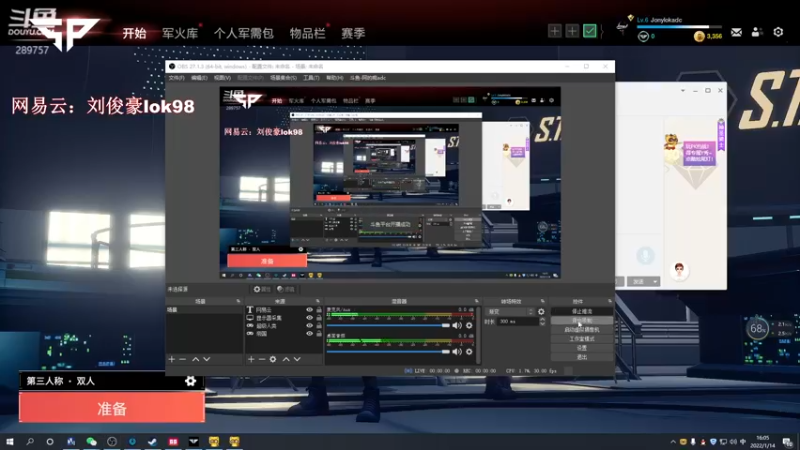
Task: Open OBS 场景集合(S) menu
Action: point(283,78)
